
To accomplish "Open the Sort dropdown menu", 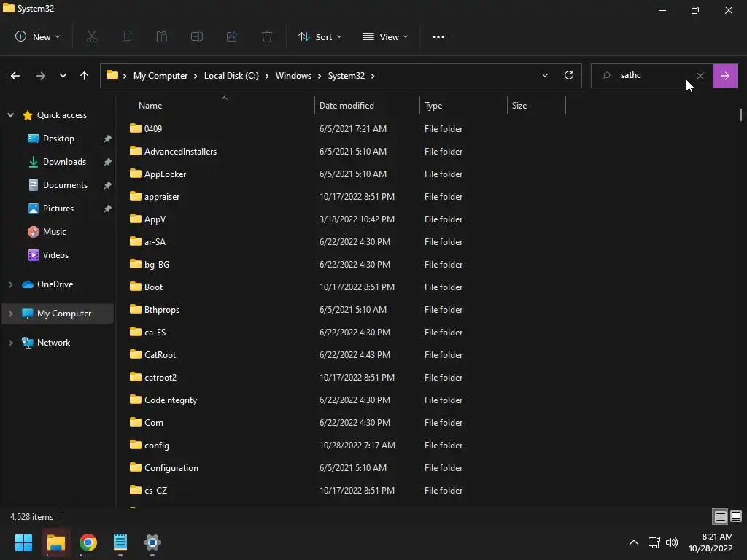I will [x=320, y=36].
